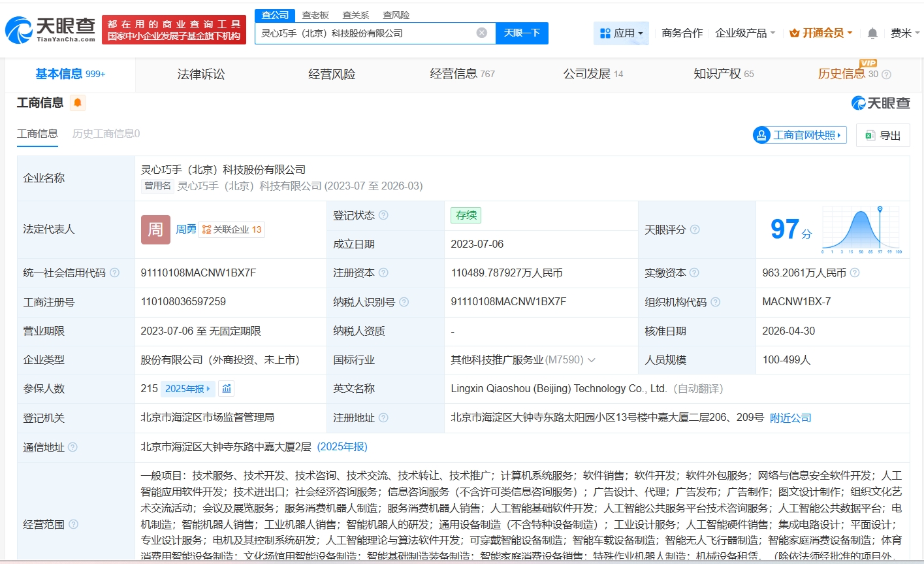Click the registration number 110108036597259

pos(183,302)
